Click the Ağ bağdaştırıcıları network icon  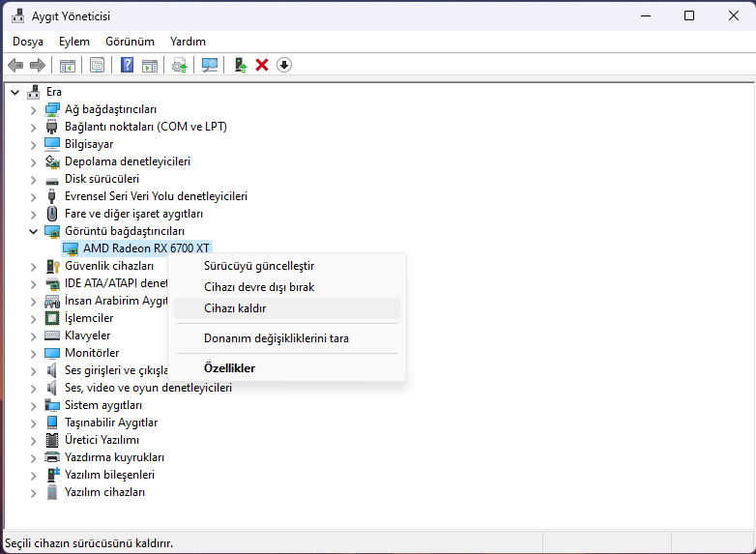(x=52, y=109)
